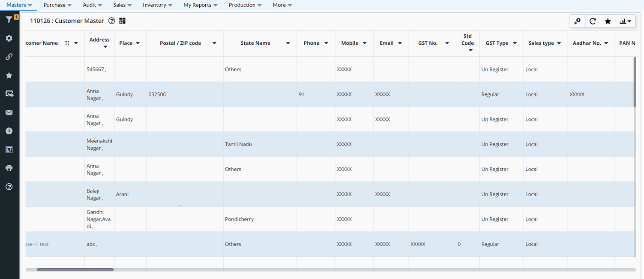Viewport: 644px width, 279px height.
Task: Click the vertical scrollbar thumb
Action: click(x=635, y=82)
